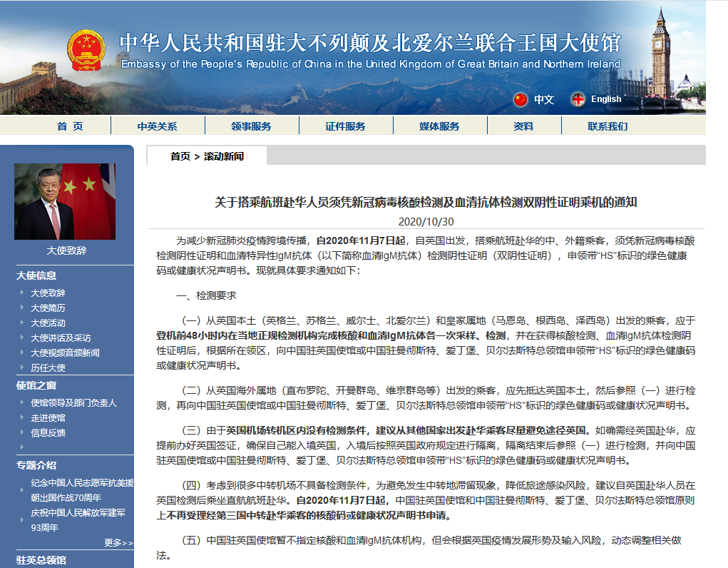Click the UK flag icon for English
The image size is (728, 568).
[x=578, y=99]
